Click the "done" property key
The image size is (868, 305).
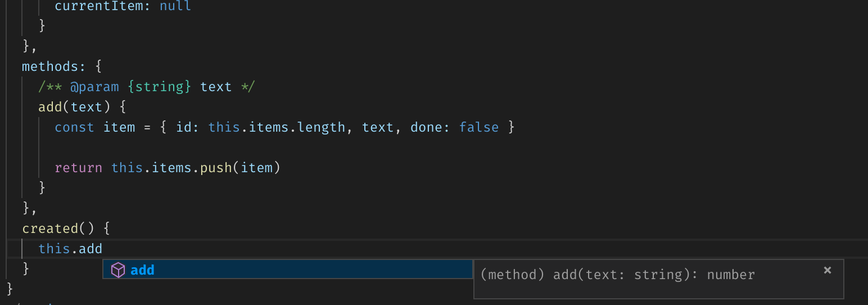pyautogui.click(x=427, y=127)
